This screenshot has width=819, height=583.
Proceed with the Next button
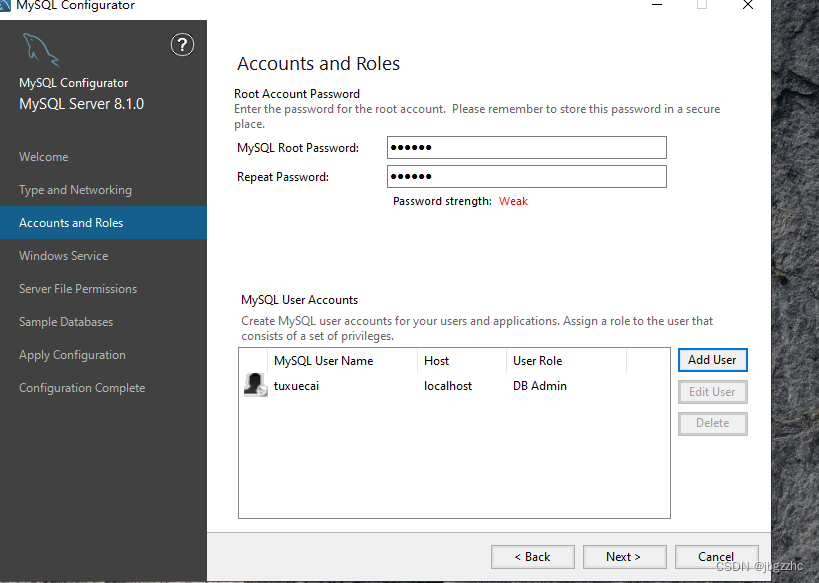click(624, 557)
